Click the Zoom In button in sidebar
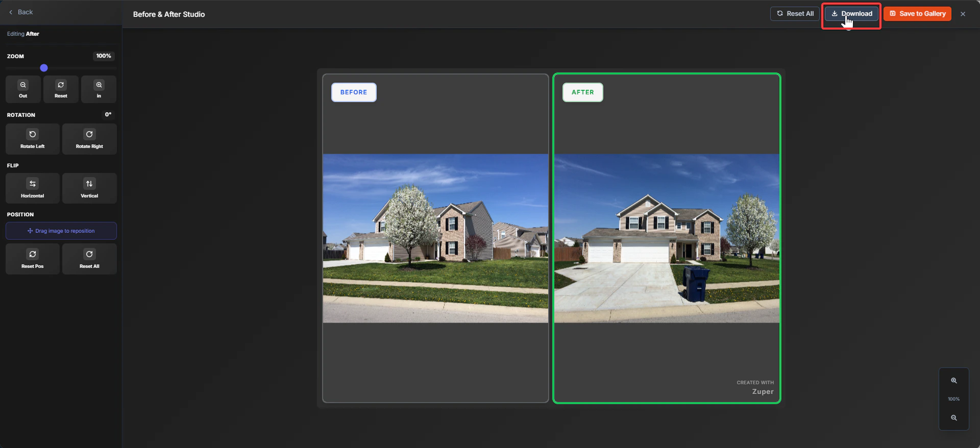 [99, 89]
